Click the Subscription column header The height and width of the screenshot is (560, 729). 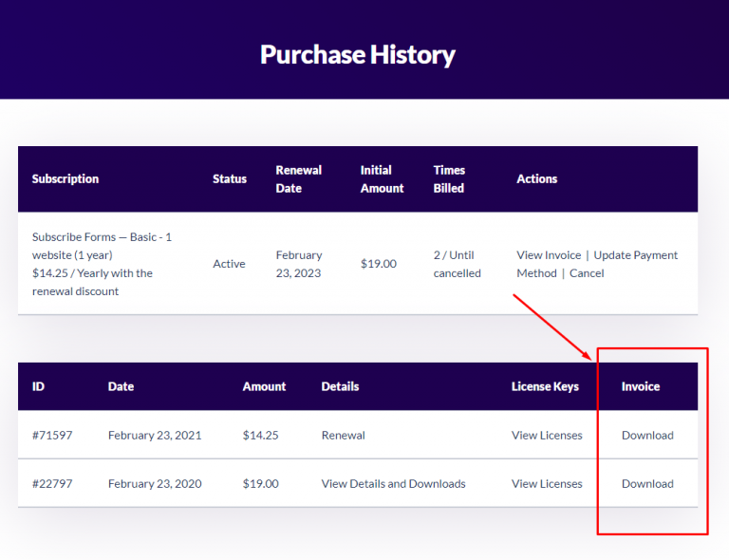pyautogui.click(x=65, y=178)
